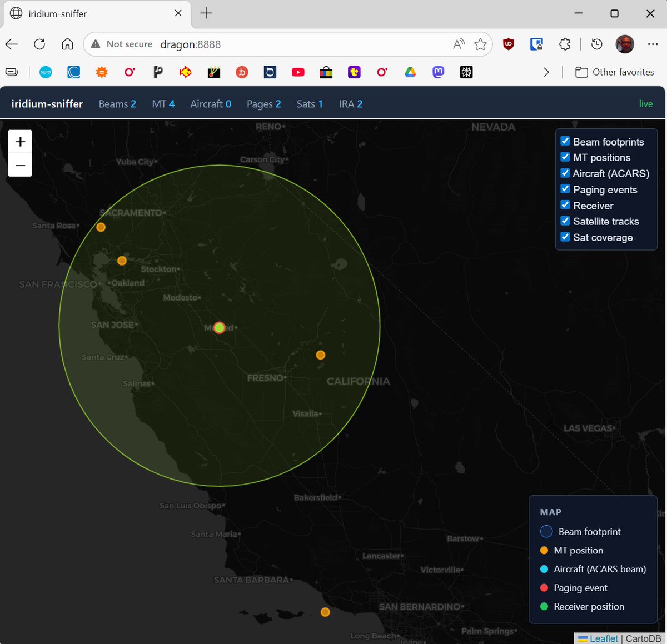Switch to the Beams tab
Image resolution: width=667 pixels, height=644 pixels.
117,104
